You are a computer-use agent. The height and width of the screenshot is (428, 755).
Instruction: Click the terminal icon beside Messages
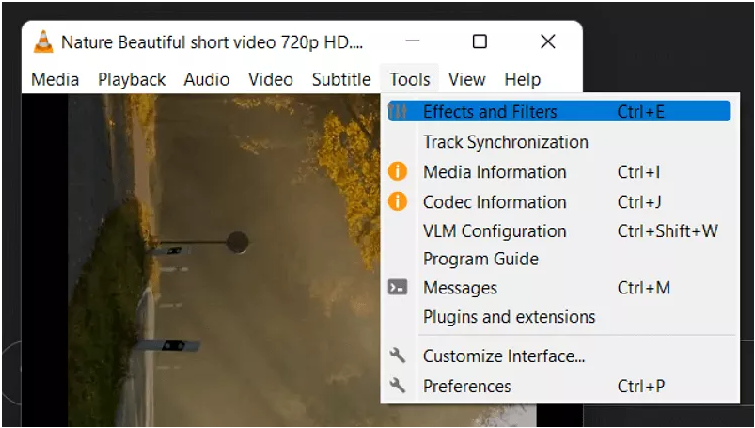[398, 287]
